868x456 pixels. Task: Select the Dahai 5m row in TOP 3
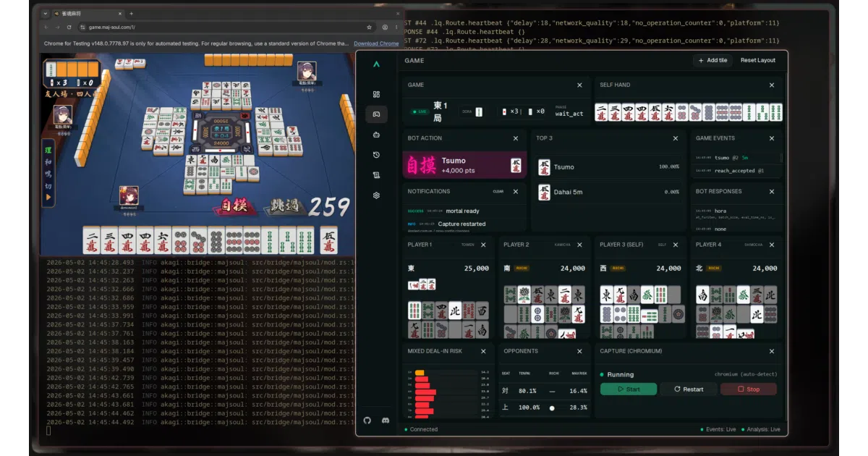[x=610, y=192]
